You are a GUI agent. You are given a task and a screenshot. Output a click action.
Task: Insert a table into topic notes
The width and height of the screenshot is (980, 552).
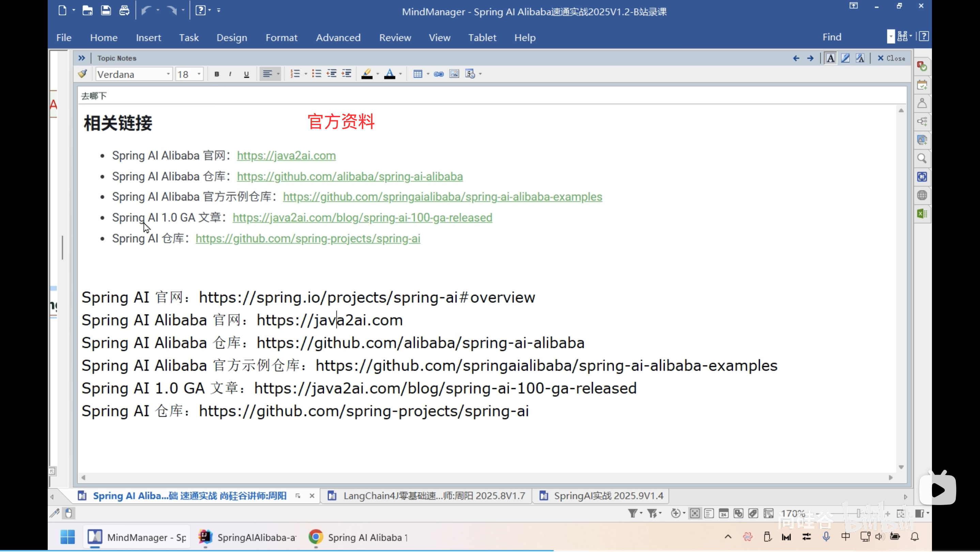[x=417, y=74]
